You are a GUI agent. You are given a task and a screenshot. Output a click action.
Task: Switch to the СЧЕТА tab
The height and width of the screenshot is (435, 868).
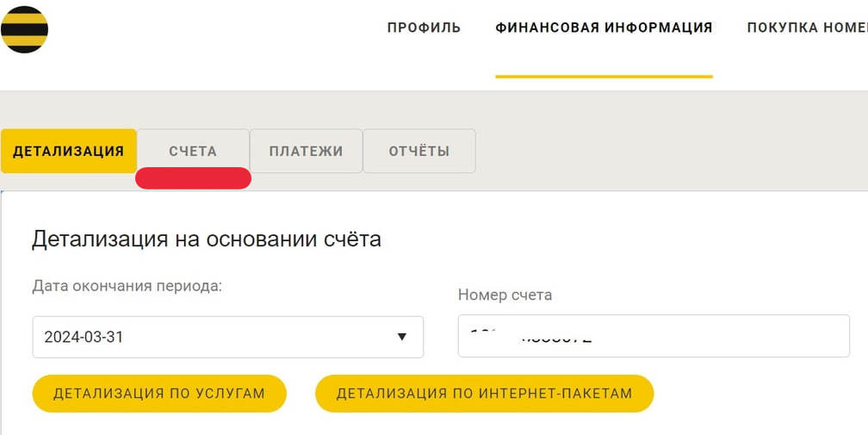pyautogui.click(x=193, y=152)
